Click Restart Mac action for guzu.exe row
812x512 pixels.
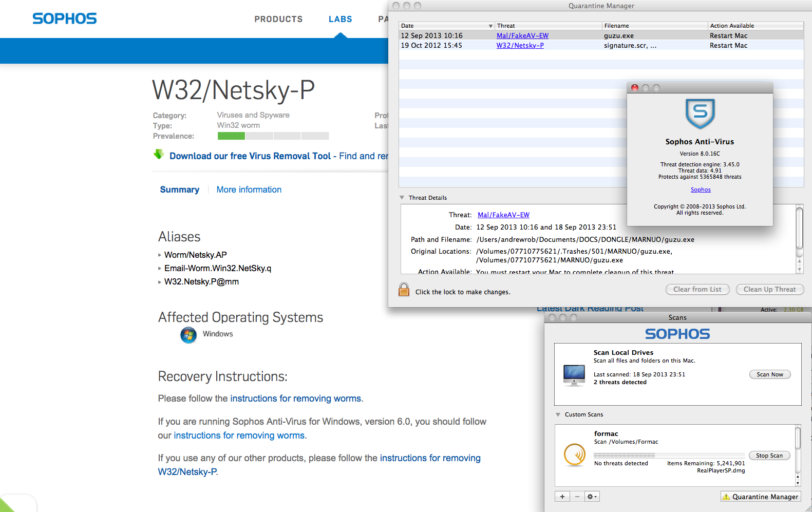coord(728,35)
